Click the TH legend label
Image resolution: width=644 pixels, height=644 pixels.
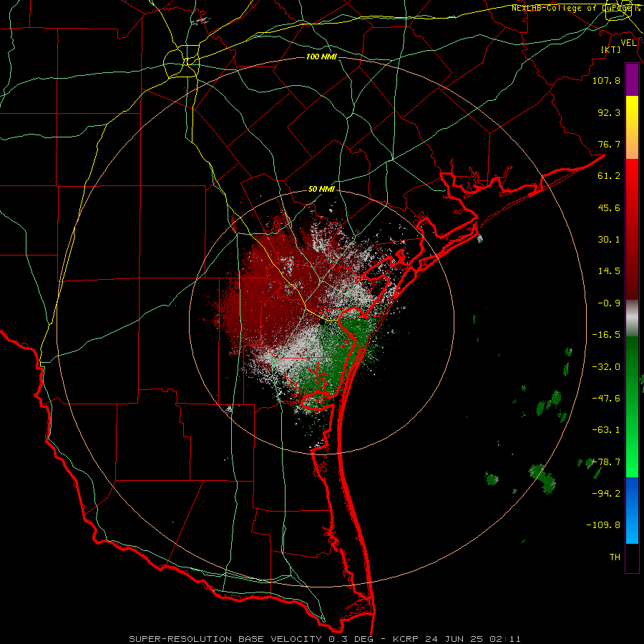615,557
